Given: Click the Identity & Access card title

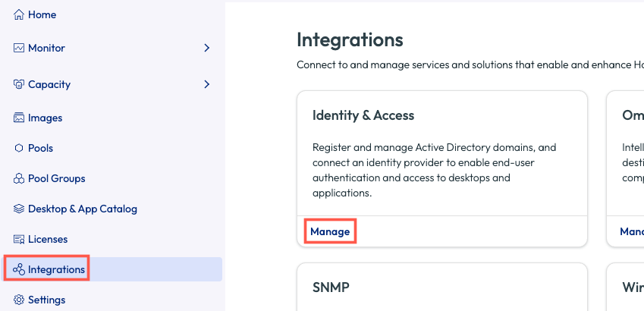Looking at the screenshot, I should pos(363,115).
